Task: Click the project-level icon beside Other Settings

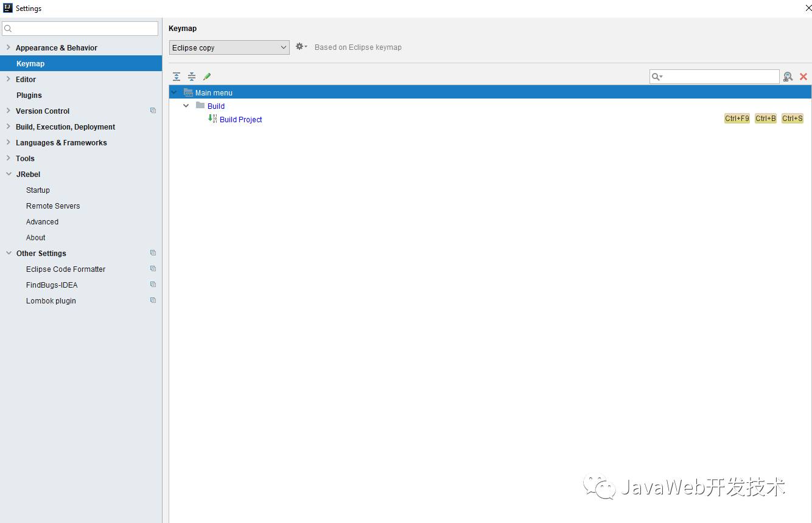Action: pos(153,253)
